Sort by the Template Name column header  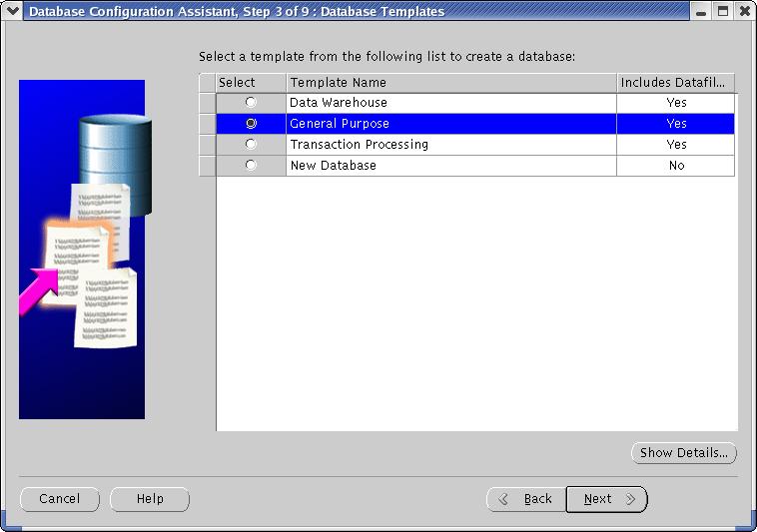450,83
